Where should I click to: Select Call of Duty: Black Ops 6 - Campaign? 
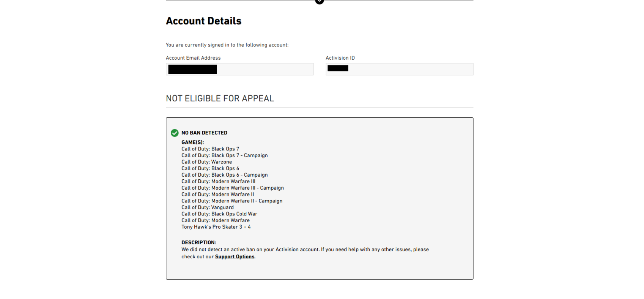coord(225,175)
